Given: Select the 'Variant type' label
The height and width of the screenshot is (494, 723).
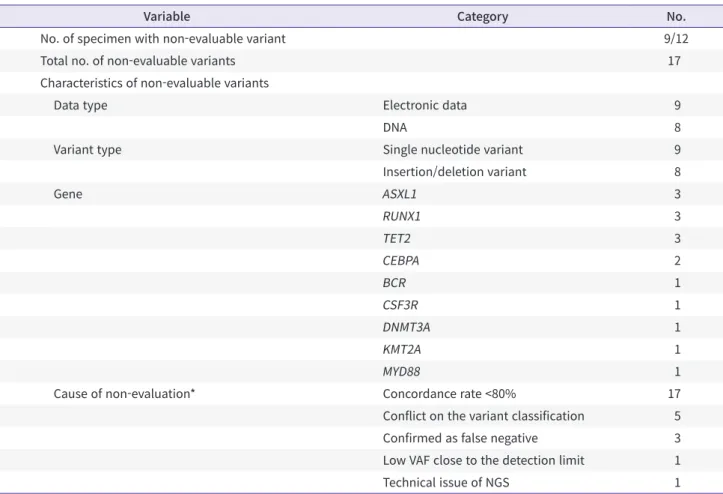Looking at the screenshot, I should 87,149.
